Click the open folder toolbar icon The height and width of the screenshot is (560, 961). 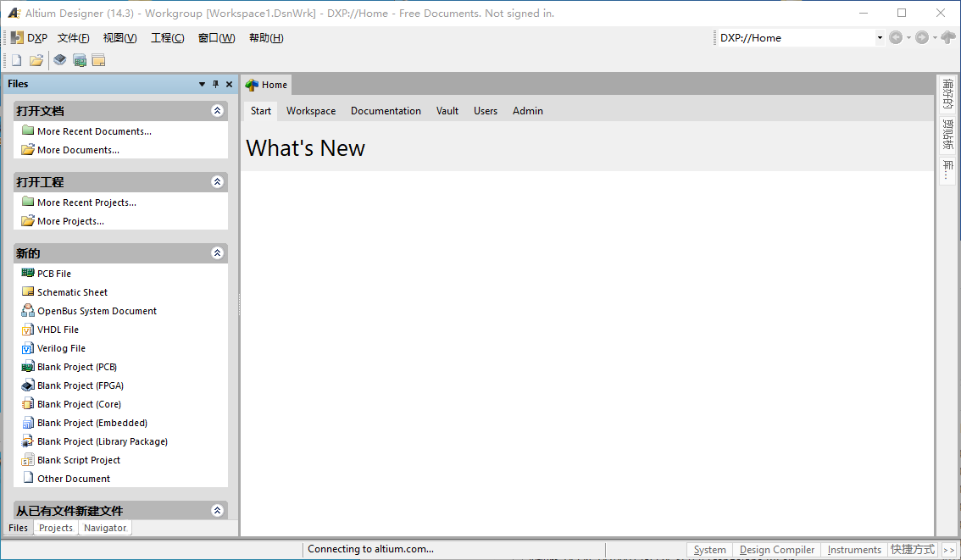(36, 60)
